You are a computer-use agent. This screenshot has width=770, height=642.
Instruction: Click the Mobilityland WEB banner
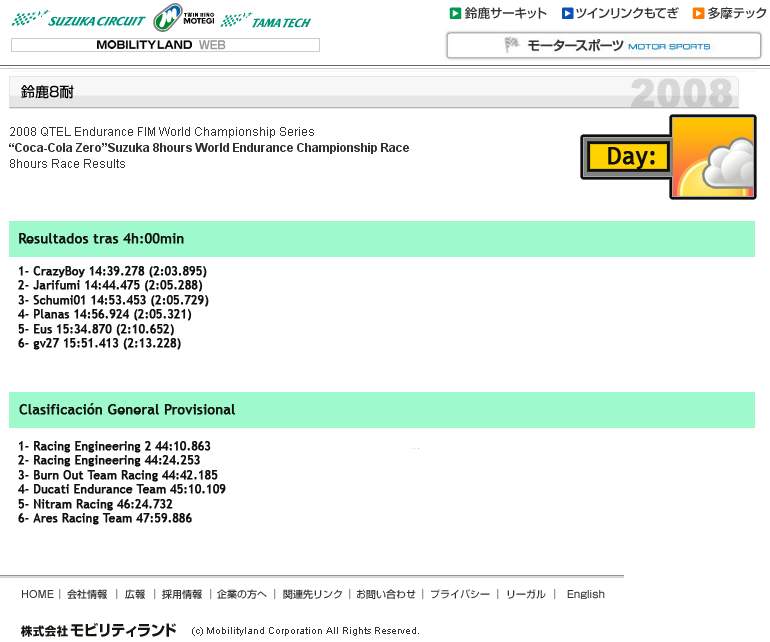click(x=165, y=45)
